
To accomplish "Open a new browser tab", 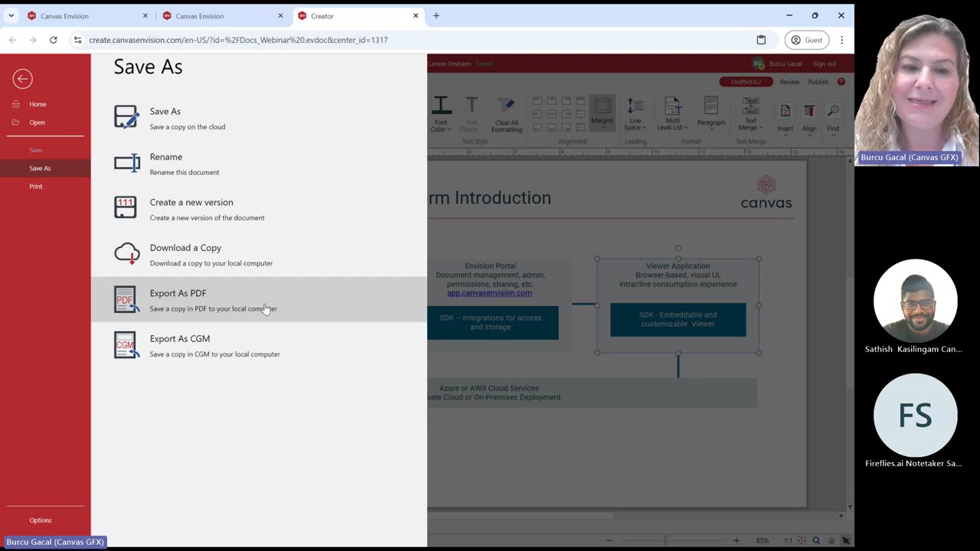I will point(436,15).
